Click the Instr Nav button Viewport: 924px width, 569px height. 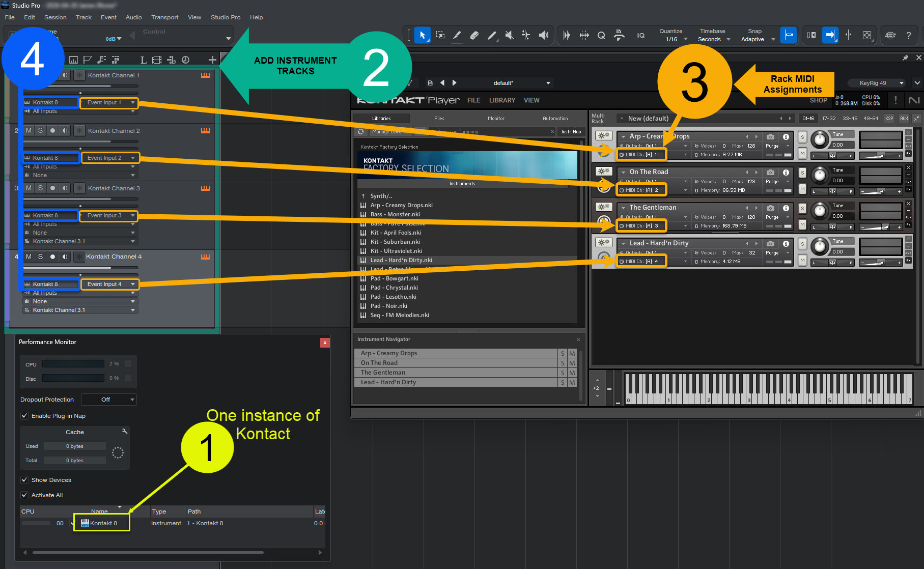(571, 132)
